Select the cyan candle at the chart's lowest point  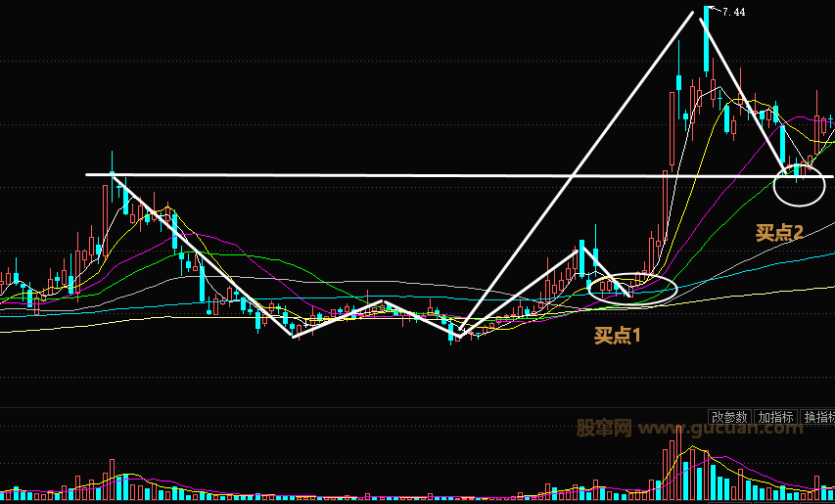coord(452,331)
